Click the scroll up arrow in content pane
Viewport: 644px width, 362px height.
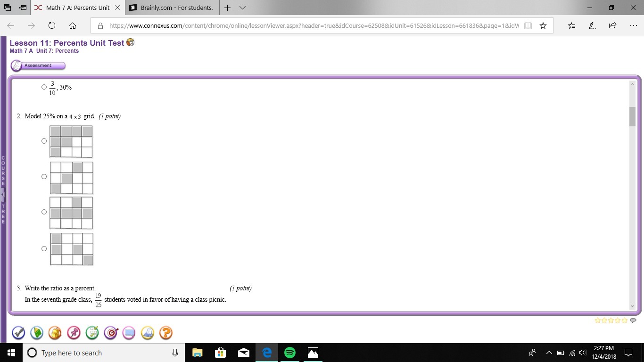tap(632, 84)
